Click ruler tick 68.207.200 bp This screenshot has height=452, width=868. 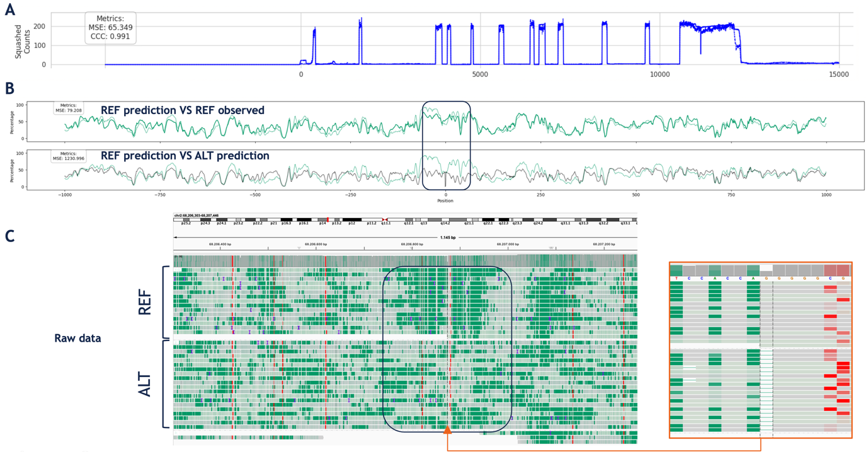[x=604, y=244]
